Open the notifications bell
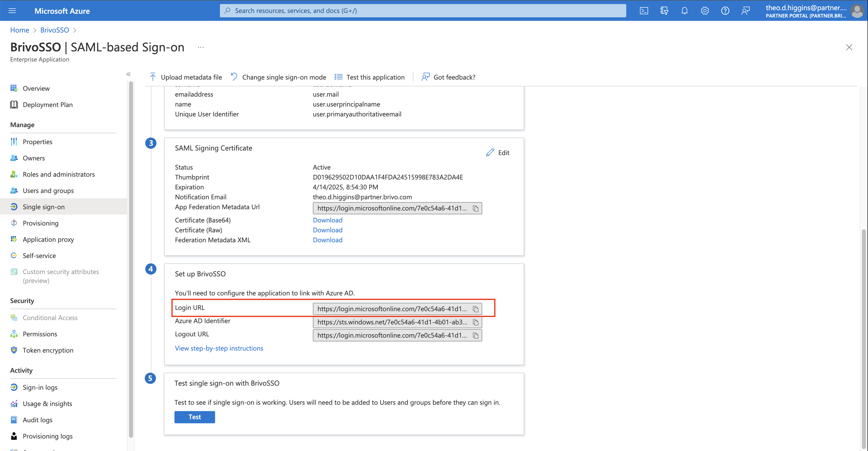Screen dimensions: 868x451 (684, 11)
